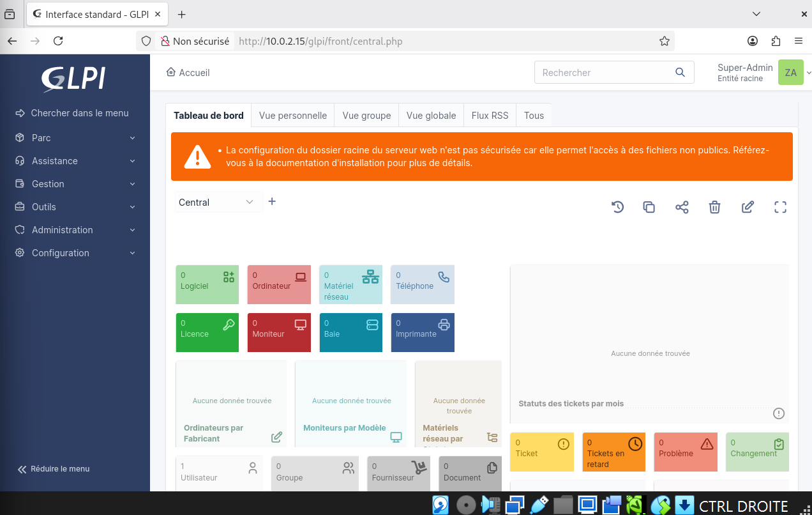
Task: Open the Utilisateur tile
Action: click(219, 473)
